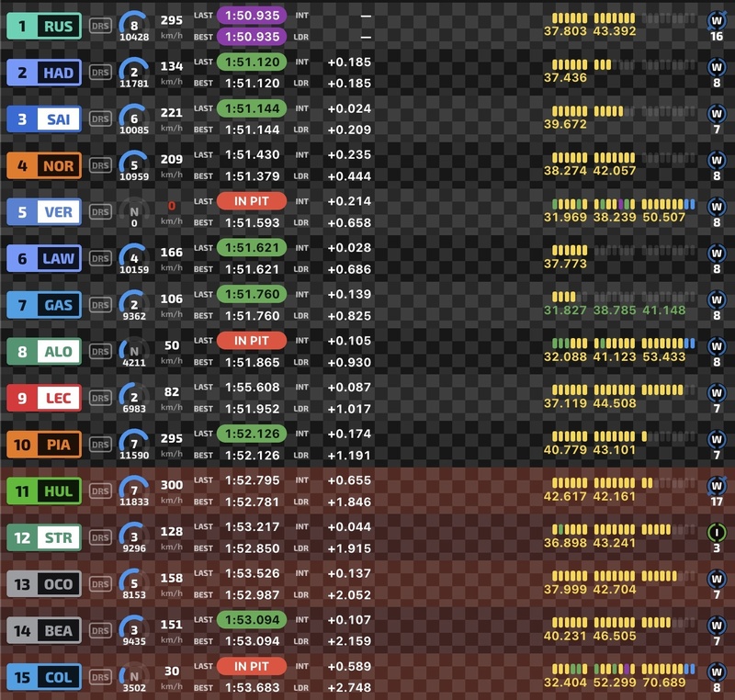Click the gear gauge for HUL
The width and height of the screenshot is (735, 700).
coord(134,491)
